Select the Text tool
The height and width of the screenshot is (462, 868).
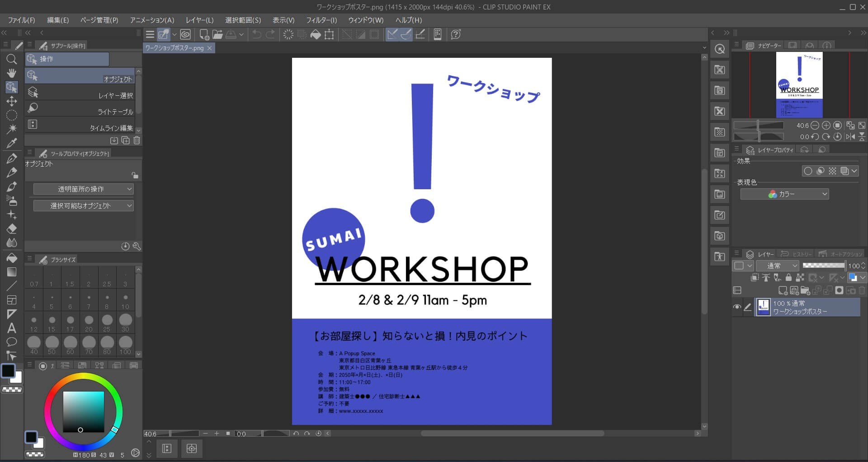point(12,328)
